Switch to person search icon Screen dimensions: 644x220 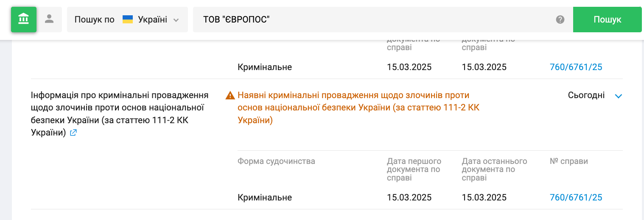coord(50,19)
